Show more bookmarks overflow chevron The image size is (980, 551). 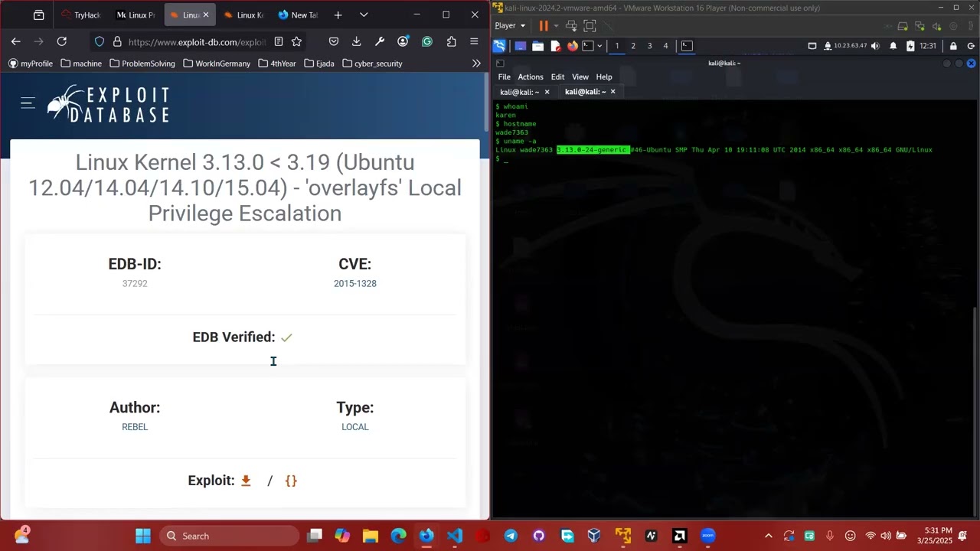click(476, 64)
